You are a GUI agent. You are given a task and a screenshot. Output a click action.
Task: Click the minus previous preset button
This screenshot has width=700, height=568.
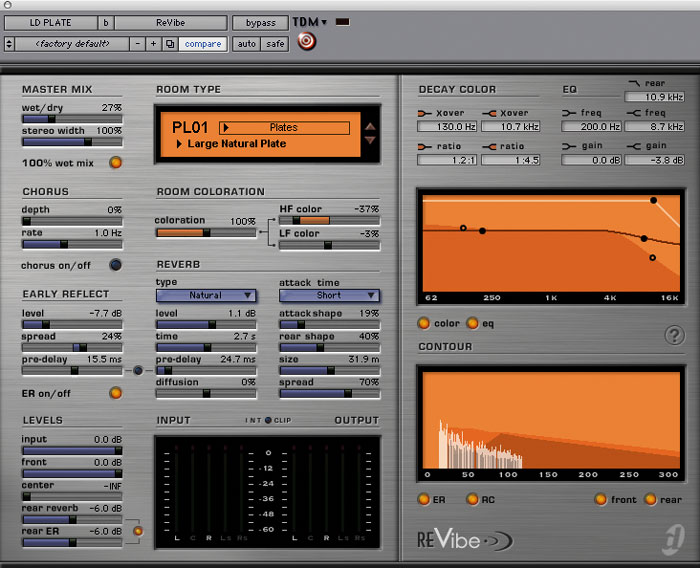[x=138, y=44]
